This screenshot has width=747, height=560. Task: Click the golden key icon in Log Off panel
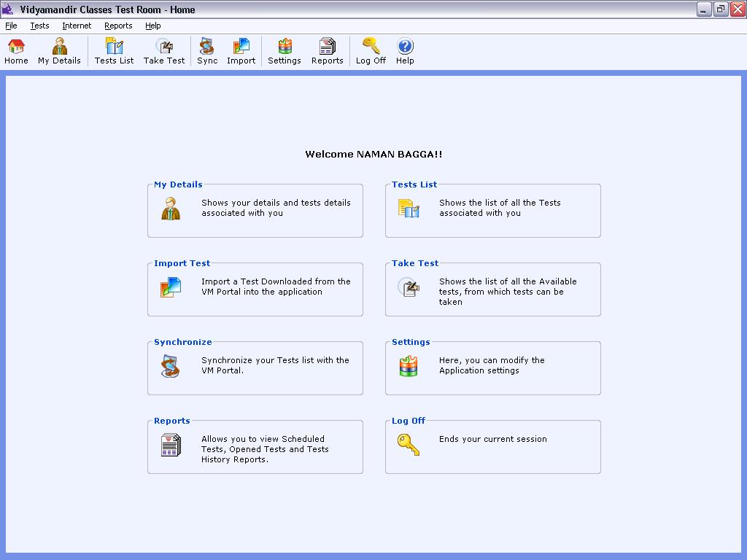pyautogui.click(x=409, y=445)
